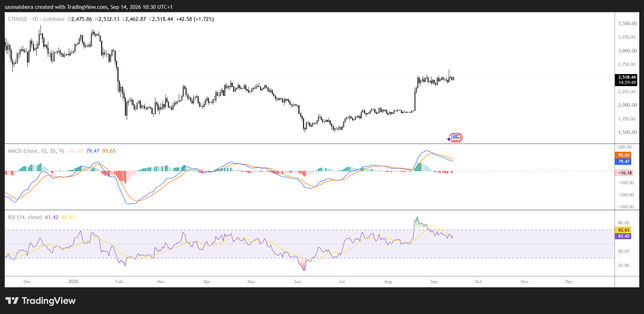The image size is (644, 314).
Task: Click the Jun label on the time axis
Action: pyautogui.click(x=297, y=282)
